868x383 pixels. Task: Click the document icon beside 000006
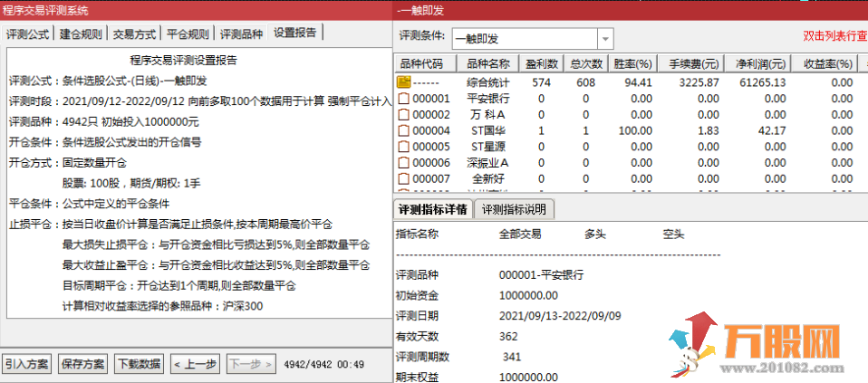click(x=404, y=163)
